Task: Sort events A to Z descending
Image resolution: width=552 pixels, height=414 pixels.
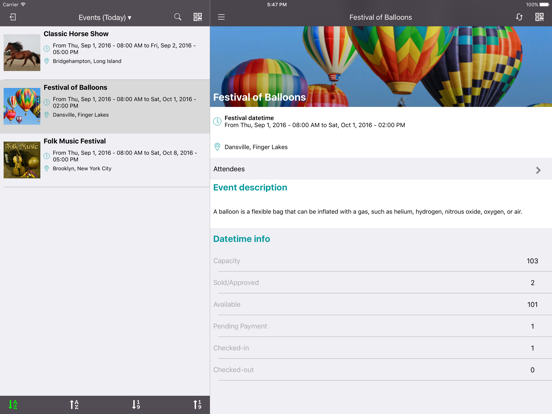Action: 13,404
